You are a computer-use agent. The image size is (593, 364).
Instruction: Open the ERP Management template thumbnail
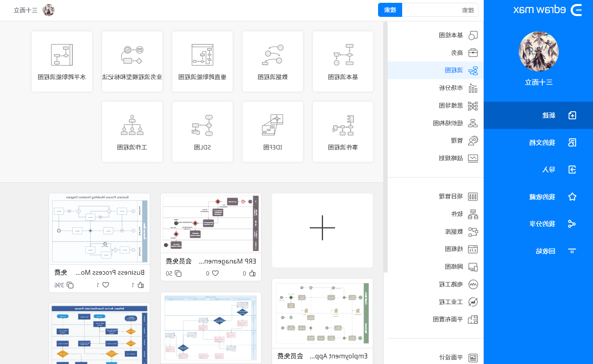click(211, 223)
